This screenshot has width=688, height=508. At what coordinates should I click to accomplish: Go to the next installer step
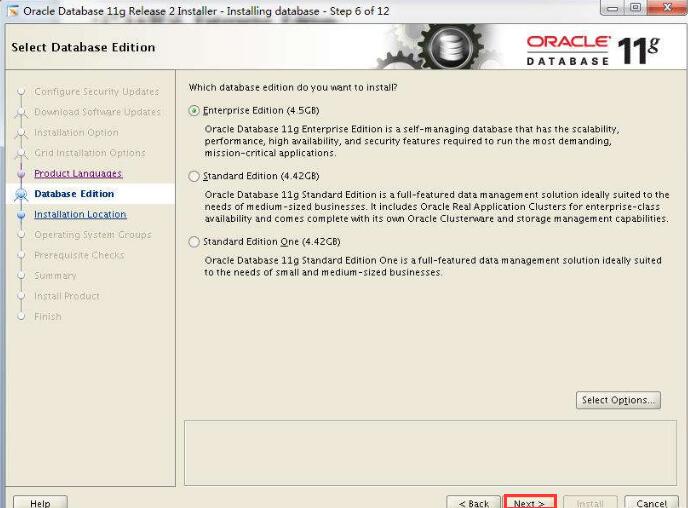pyautogui.click(x=530, y=502)
